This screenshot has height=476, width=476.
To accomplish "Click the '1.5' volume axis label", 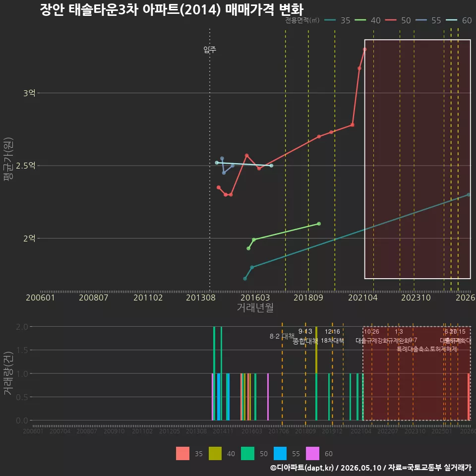I will (x=22, y=350).
